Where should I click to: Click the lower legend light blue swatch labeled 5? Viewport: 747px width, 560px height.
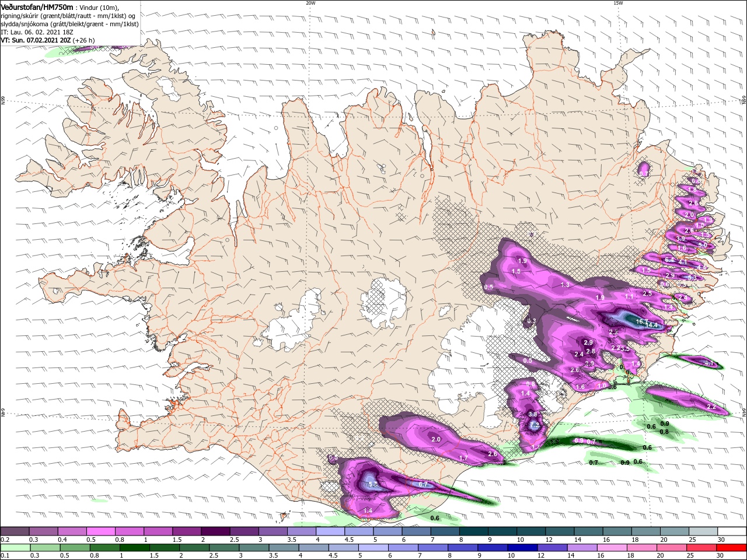click(373, 548)
